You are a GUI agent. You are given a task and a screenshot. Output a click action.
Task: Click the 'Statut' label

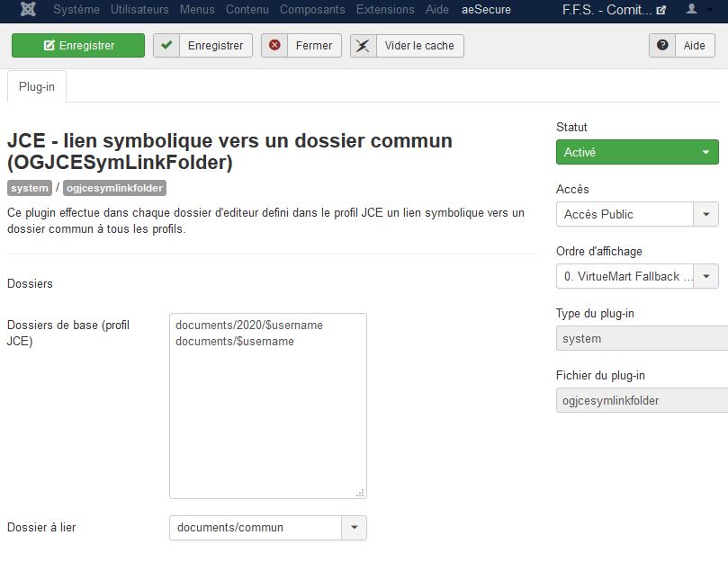coord(571,127)
